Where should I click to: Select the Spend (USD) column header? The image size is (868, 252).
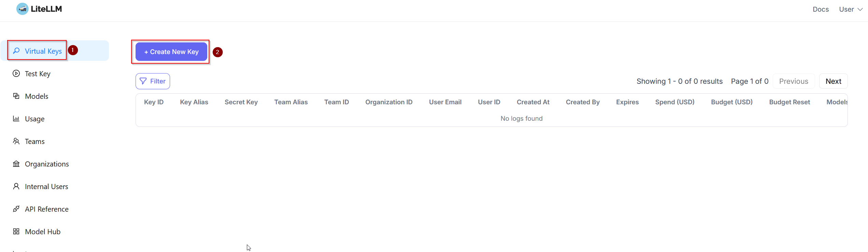[x=675, y=102]
